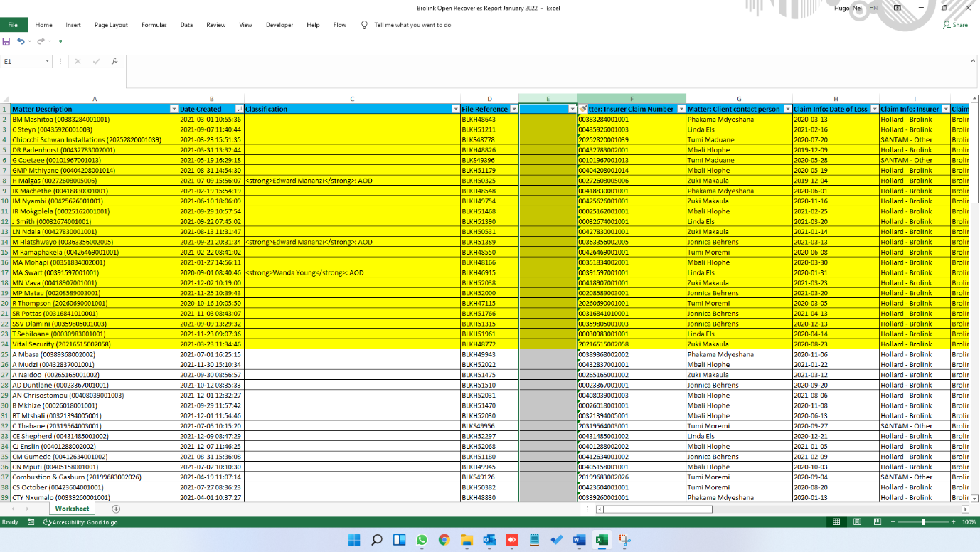
Task: Open the undo history dropdown arrow
Action: pyautogui.click(x=29, y=41)
